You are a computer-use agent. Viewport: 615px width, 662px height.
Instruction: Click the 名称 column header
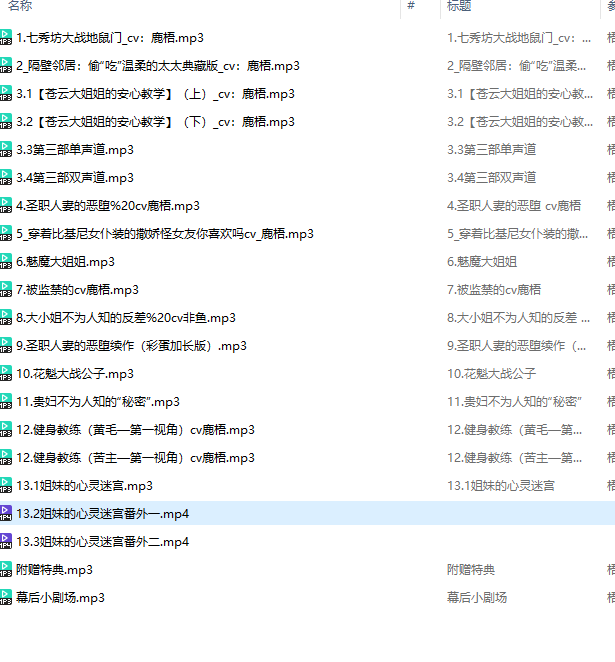pyautogui.click(x=20, y=6)
